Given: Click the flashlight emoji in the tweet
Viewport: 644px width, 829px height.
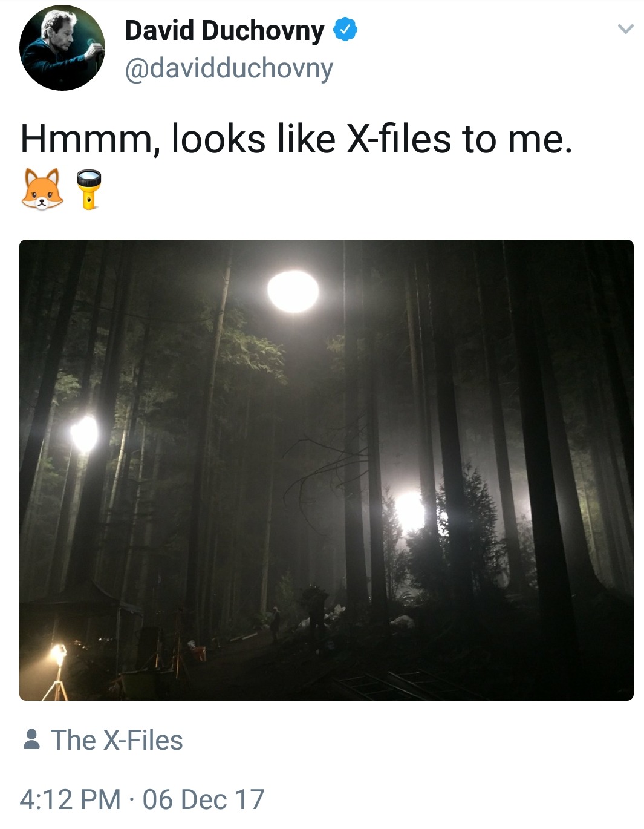Looking at the screenshot, I should coord(89,189).
